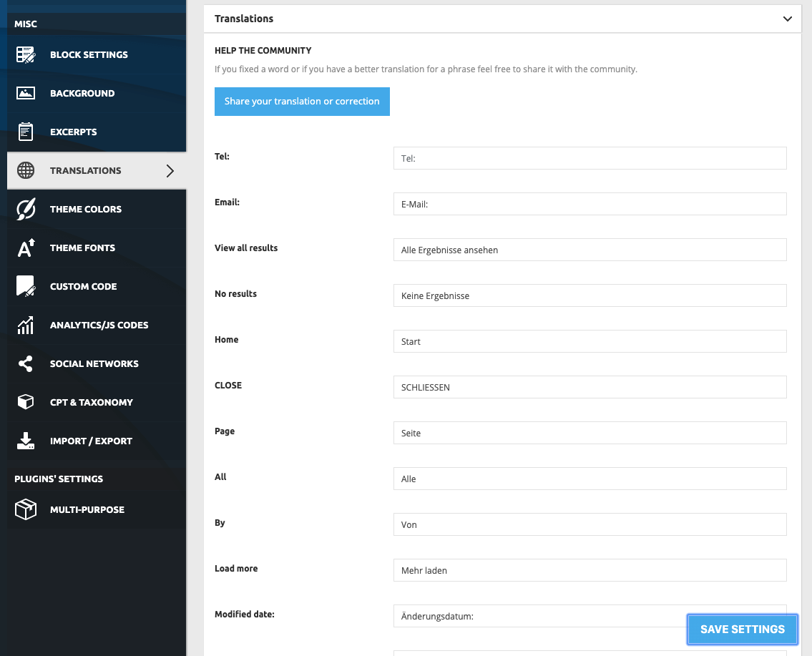Click the arrow beside Translations menu item
This screenshot has height=656, width=812.
pos(170,171)
